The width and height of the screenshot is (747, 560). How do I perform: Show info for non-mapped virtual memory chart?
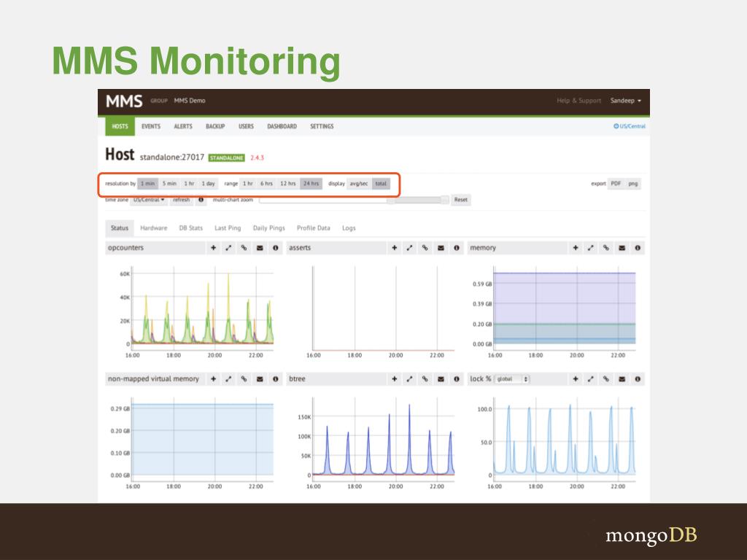tap(275, 379)
